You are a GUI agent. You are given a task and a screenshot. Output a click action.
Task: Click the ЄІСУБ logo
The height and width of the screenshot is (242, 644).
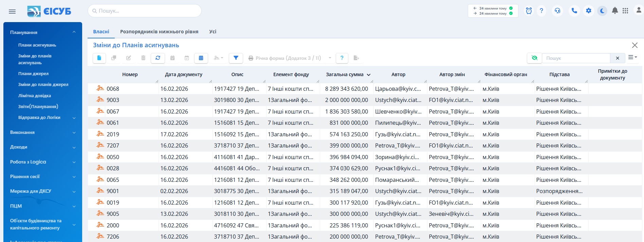point(49,11)
